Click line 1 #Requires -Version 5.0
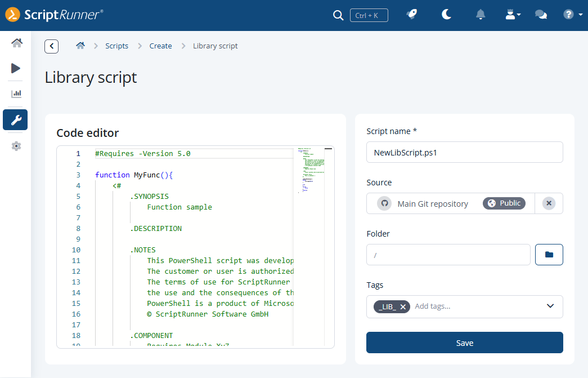 [143, 154]
